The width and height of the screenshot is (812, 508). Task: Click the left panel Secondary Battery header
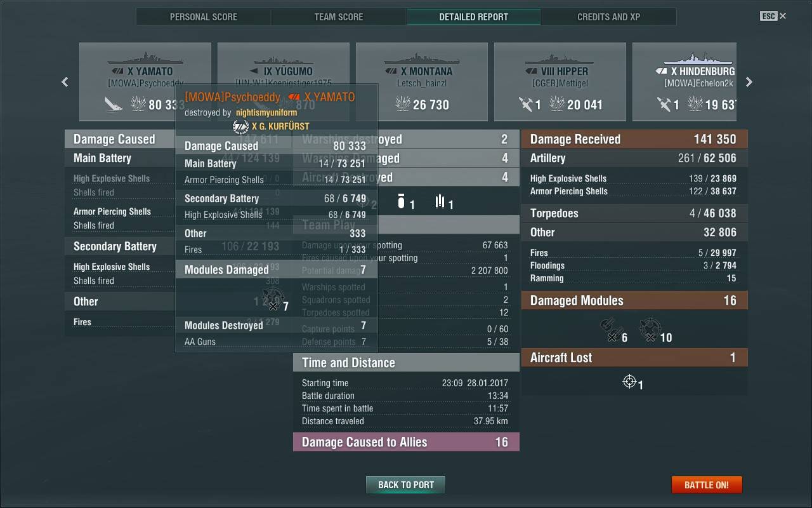[x=121, y=246]
